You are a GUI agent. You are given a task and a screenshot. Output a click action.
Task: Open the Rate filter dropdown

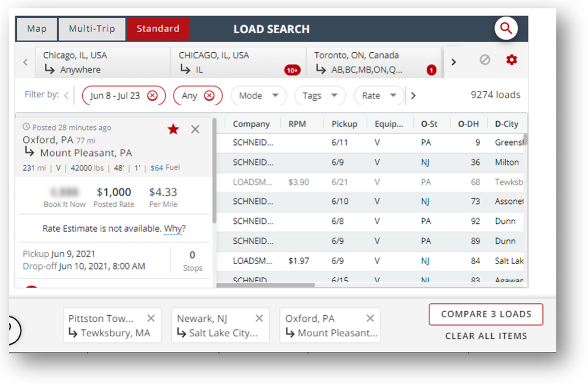[x=379, y=96]
